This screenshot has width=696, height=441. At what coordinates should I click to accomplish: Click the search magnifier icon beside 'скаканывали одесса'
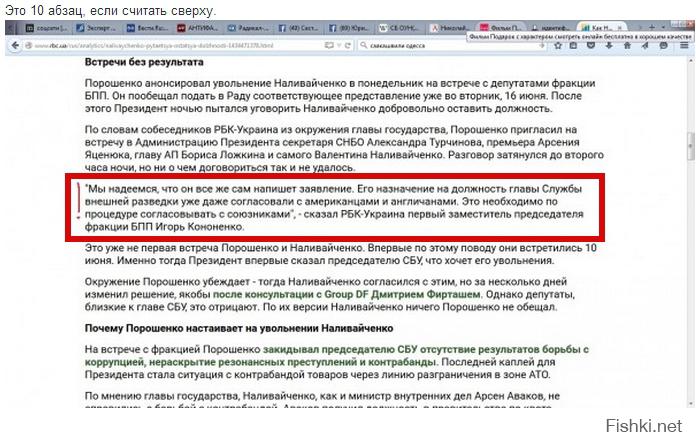click(x=363, y=47)
